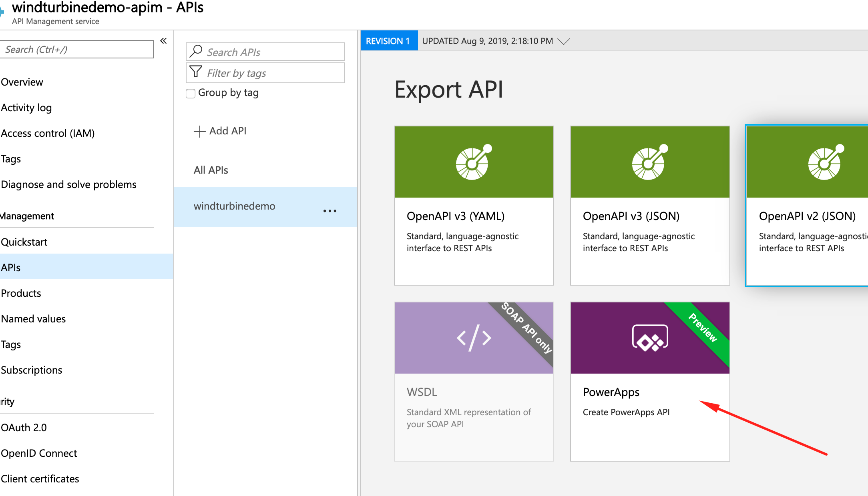This screenshot has width=868, height=496.
Task: Enable the Group by tag checkbox
Action: point(190,93)
